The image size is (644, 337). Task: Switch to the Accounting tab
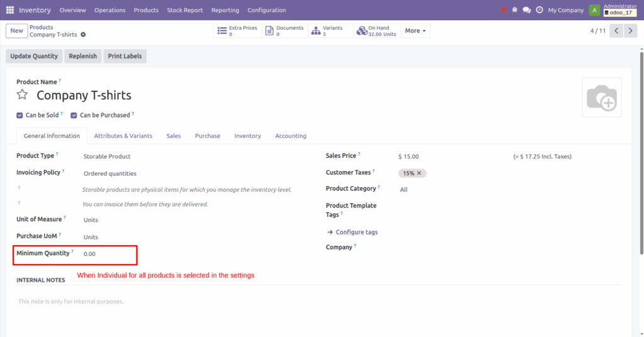(291, 136)
